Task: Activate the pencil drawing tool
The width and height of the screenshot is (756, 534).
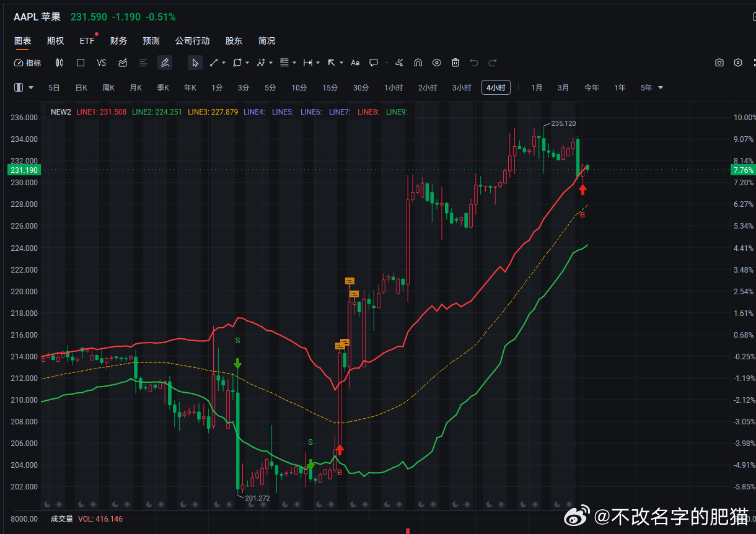Action: click(x=164, y=63)
